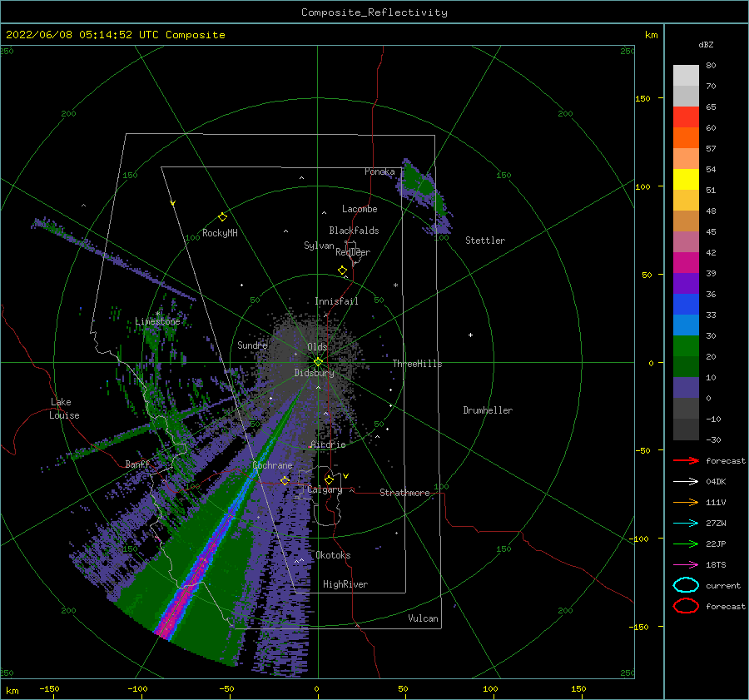The width and height of the screenshot is (749, 700).
Task: Select the purple 36-39 dBZ color swatch
Action: (x=686, y=284)
